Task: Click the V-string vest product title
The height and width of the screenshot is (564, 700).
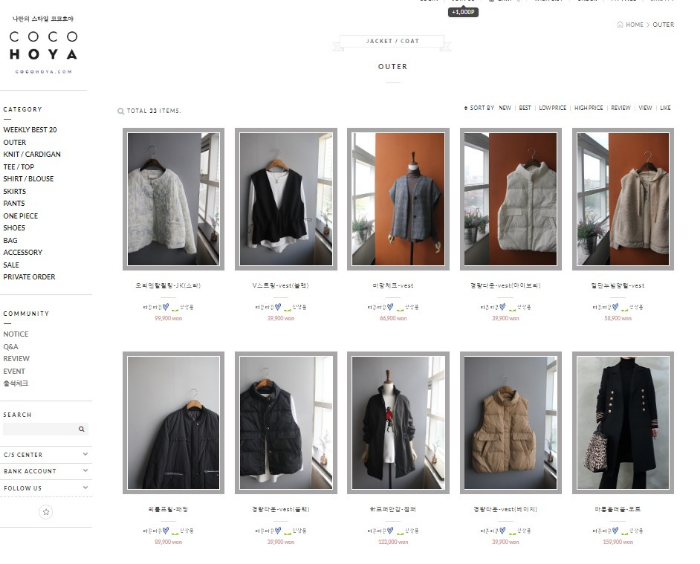Action: [x=280, y=286]
